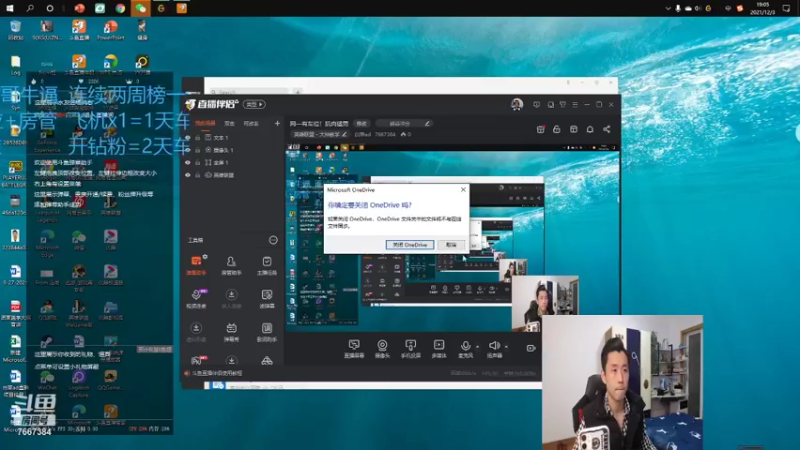Open Chrome from the taskbar
The width and height of the screenshot is (800, 450).
coord(120,8)
